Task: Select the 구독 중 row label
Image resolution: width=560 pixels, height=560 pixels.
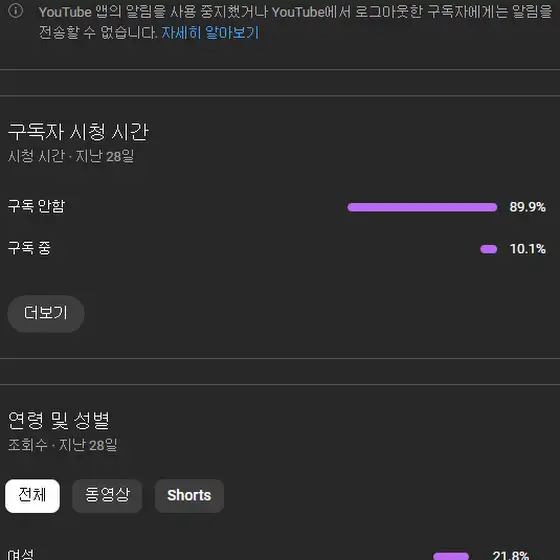Action: [x=29, y=248]
